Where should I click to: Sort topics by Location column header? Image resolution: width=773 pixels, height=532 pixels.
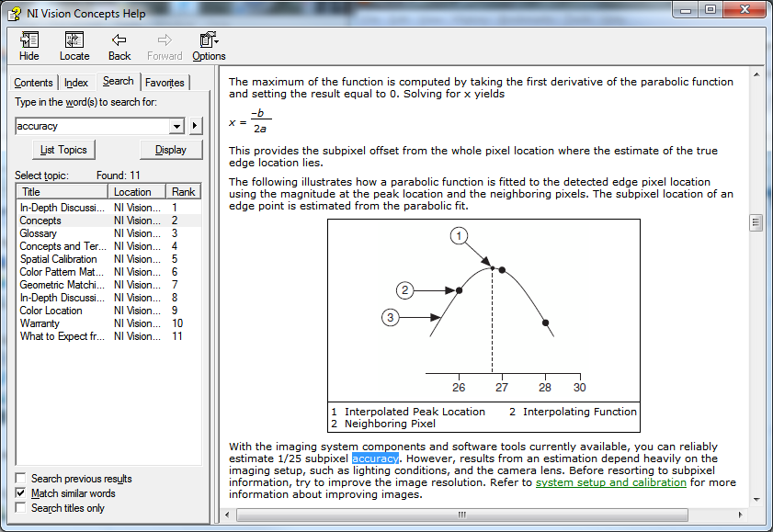click(137, 192)
